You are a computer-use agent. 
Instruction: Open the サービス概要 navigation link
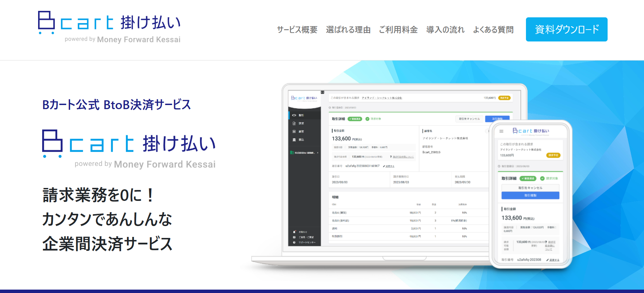[x=297, y=30]
